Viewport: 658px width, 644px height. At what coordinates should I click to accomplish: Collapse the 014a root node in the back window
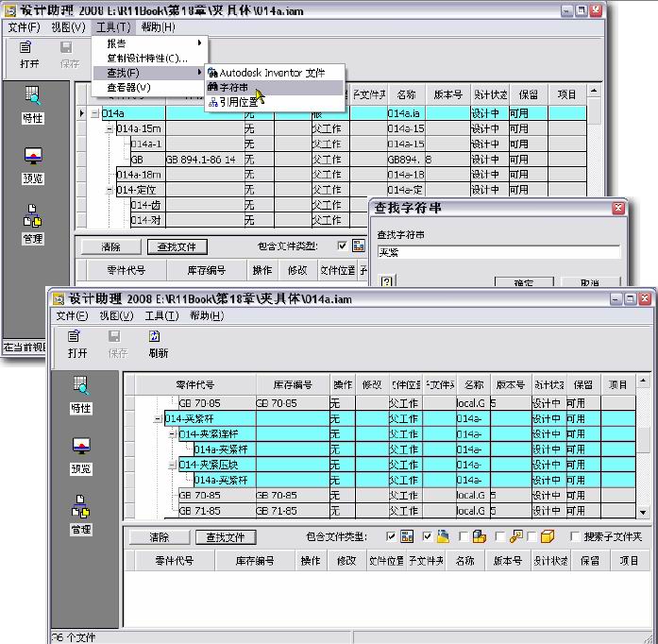click(x=94, y=113)
